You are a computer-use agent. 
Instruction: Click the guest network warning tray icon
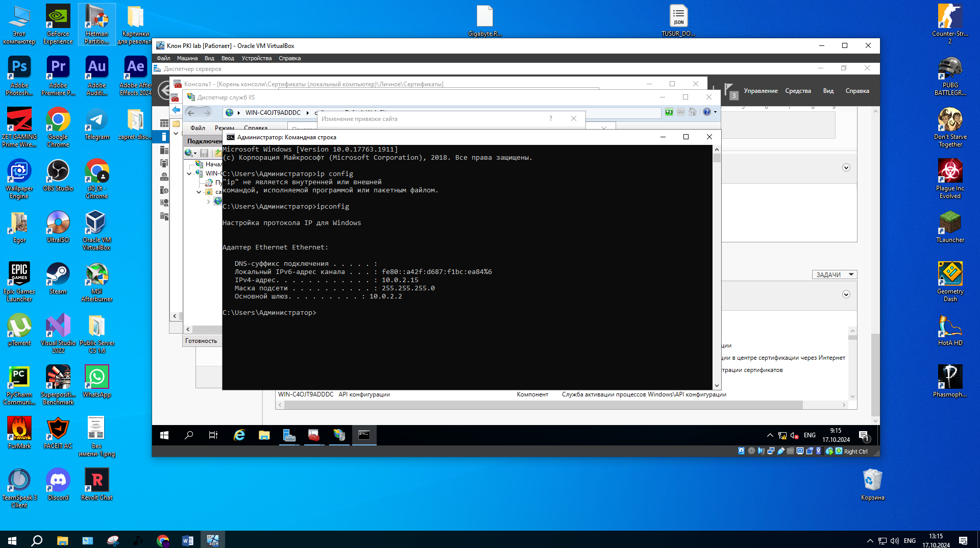click(782, 435)
